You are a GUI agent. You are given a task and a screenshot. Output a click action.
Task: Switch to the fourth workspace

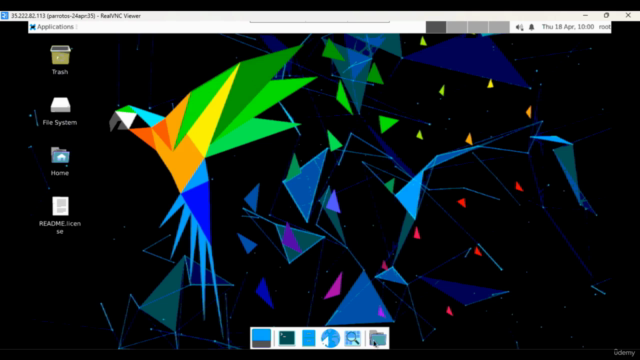[499, 27]
